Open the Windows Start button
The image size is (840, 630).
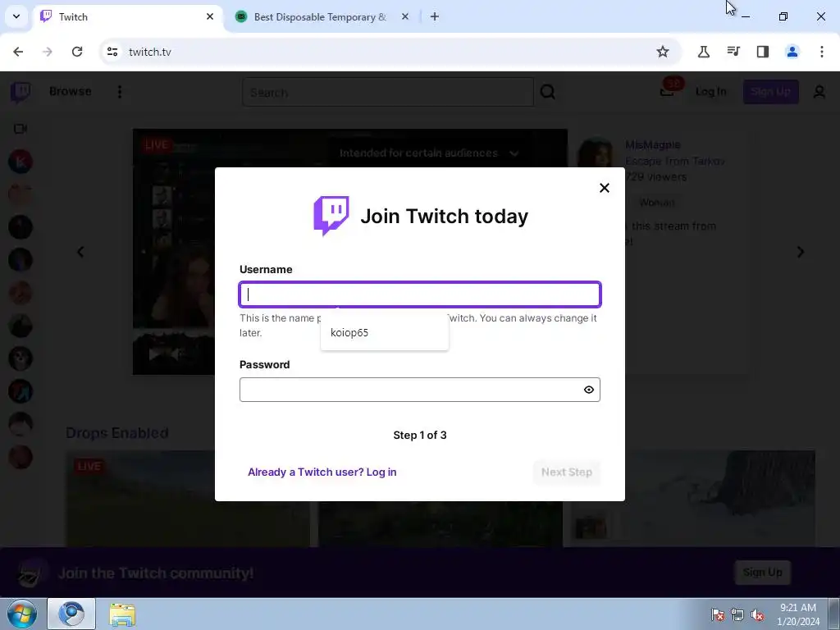pos(21,614)
